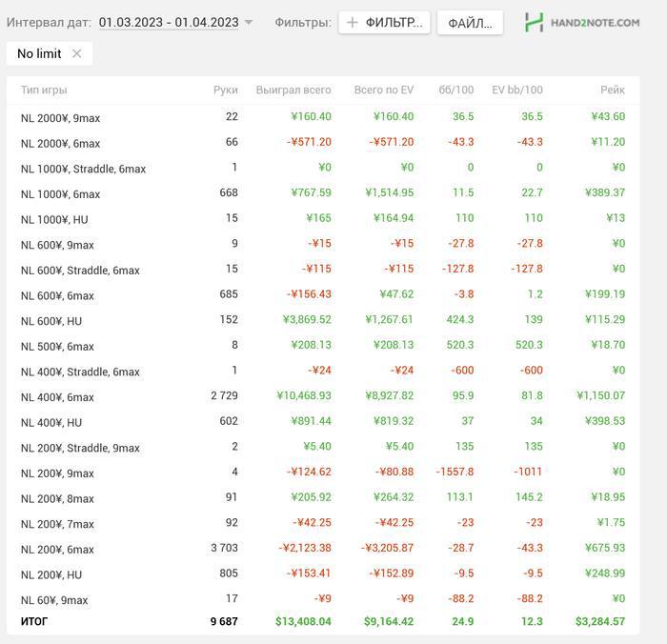
Task: Open the date interval dropdown arrow
Action: click(249, 22)
